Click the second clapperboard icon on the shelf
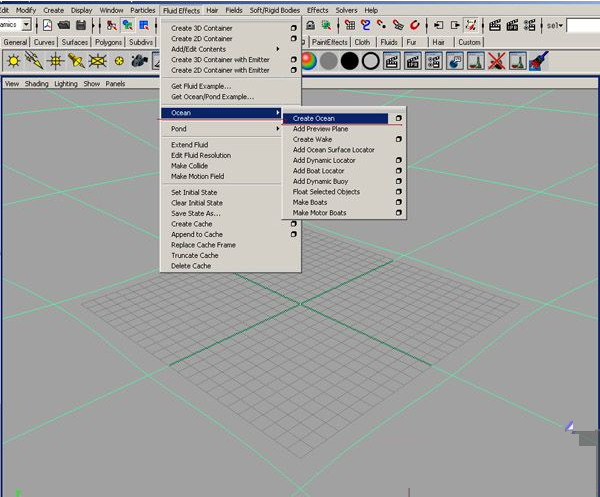Screen dimensions: 600x497 [412, 61]
